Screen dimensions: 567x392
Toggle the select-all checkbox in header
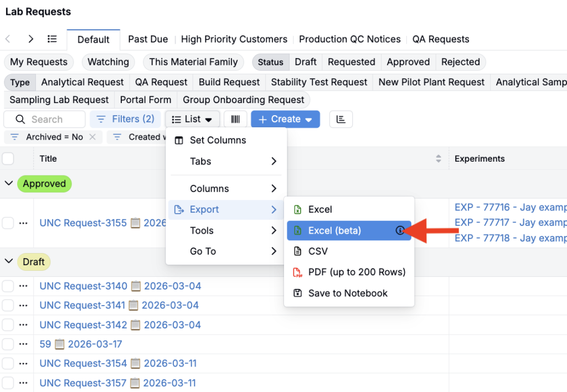pos(8,159)
